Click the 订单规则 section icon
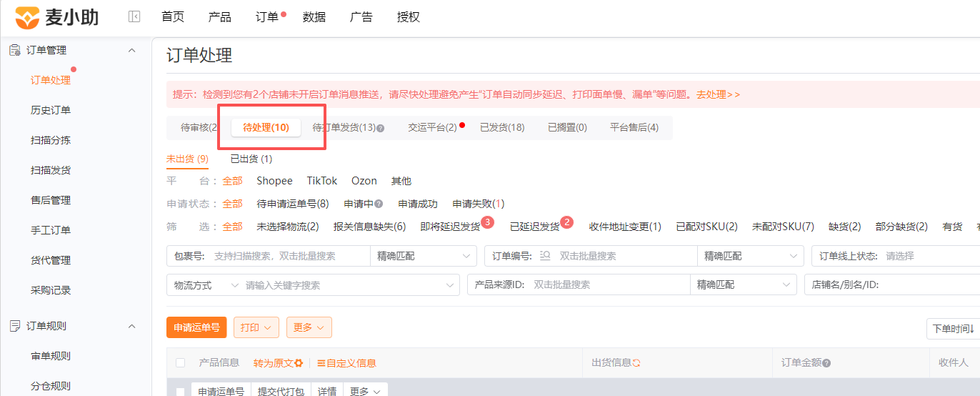 coord(14,326)
